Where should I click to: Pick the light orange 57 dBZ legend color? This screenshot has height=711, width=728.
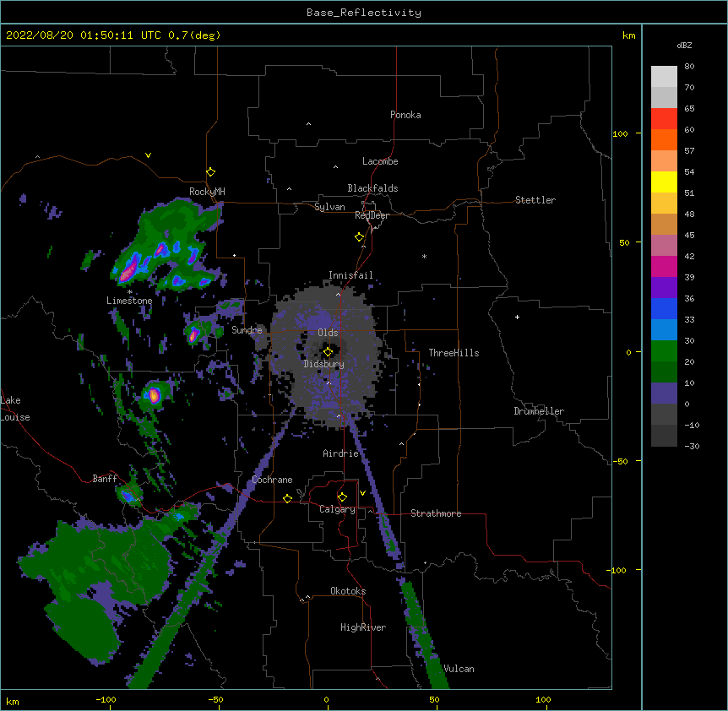[x=664, y=161]
